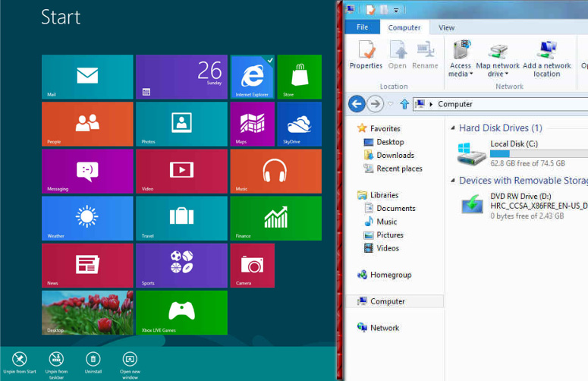Click Unpin from Start in app bar

coord(20,363)
